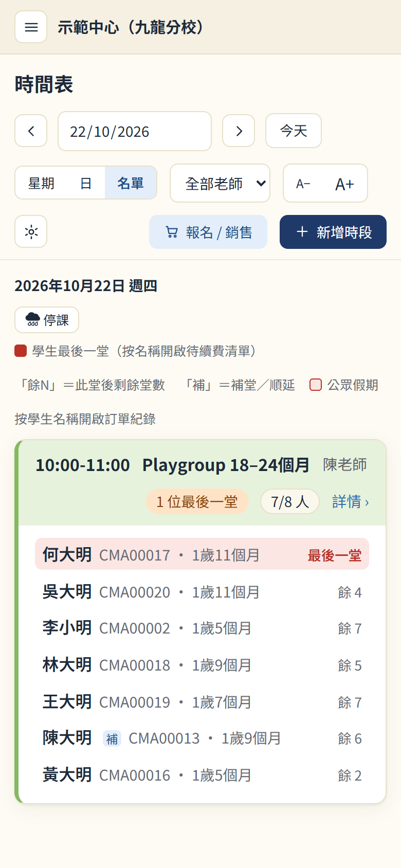Screen dimensions: 401x868
Task: Click 餘 5 on 林大明's row
Action: click(x=350, y=665)
